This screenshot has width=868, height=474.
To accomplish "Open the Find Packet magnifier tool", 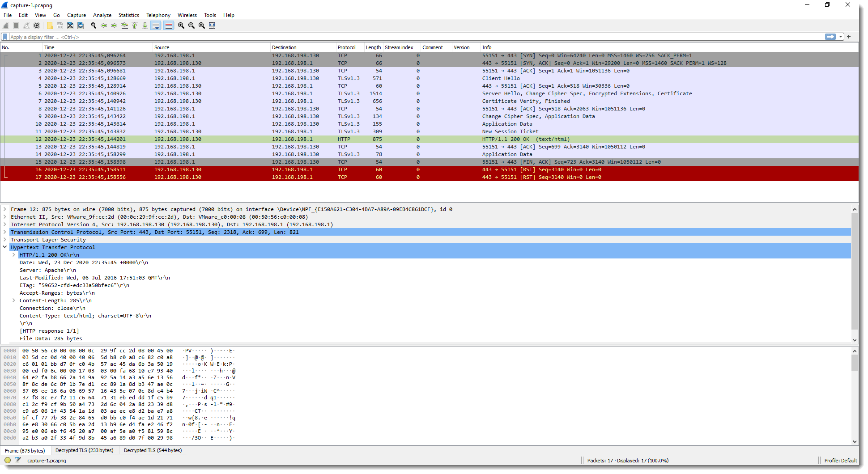I will (93, 25).
